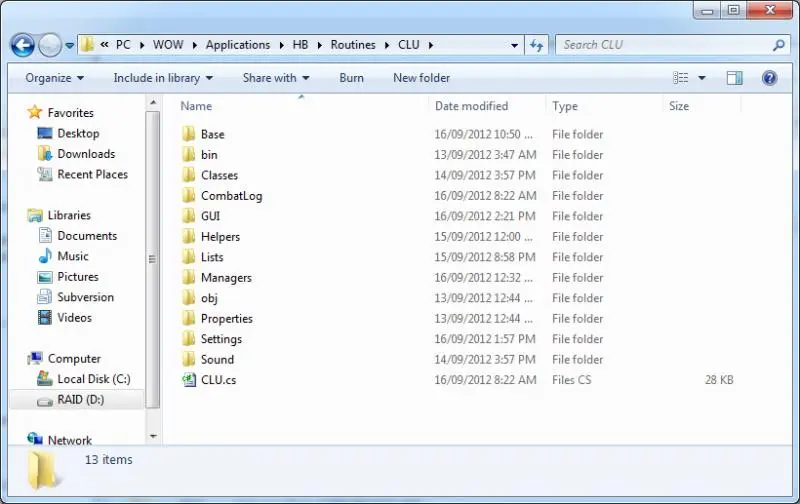Select Computer in navigation pane
Screen dimensions: 800x504
[x=74, y=359]
